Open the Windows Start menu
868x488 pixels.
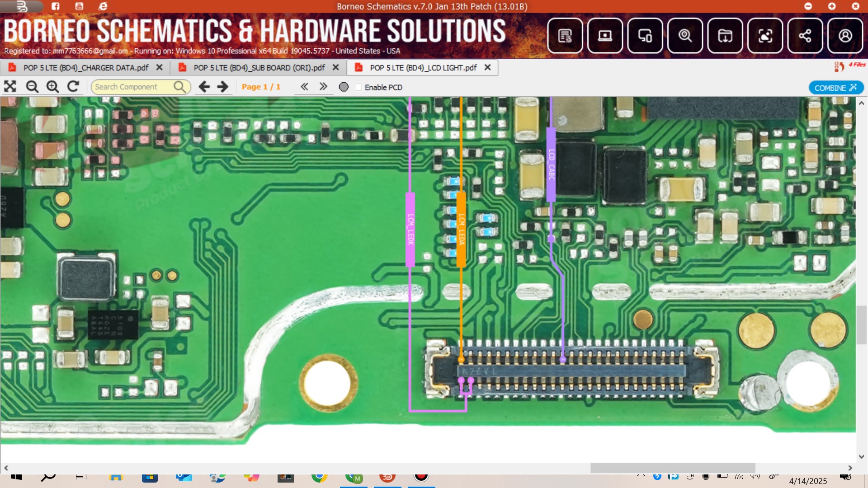pos(16,478)
